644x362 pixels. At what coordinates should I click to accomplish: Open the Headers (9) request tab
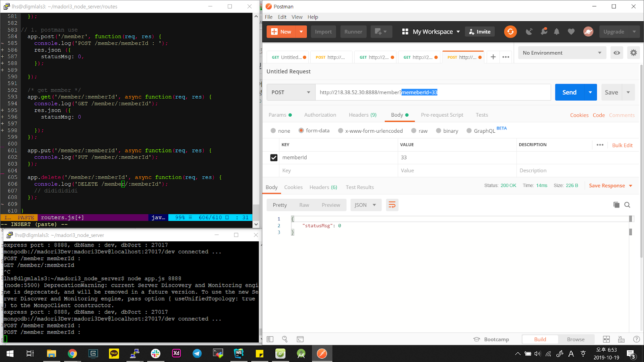pos(363,115)
